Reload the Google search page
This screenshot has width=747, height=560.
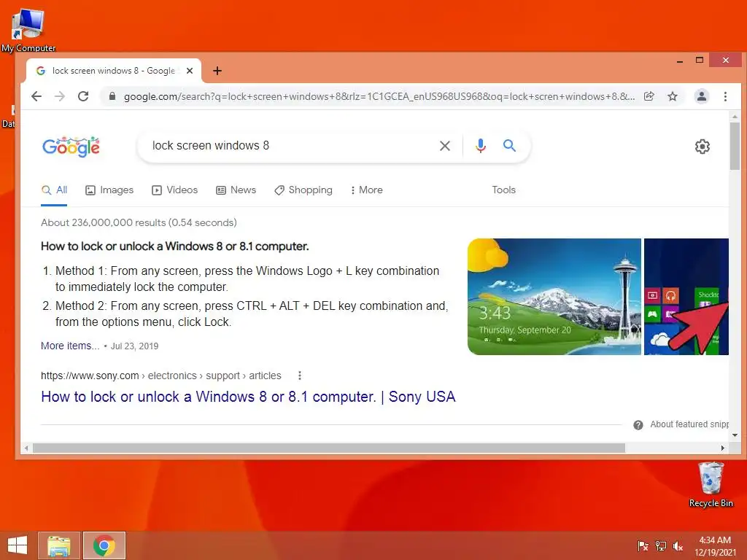[83, 97]
